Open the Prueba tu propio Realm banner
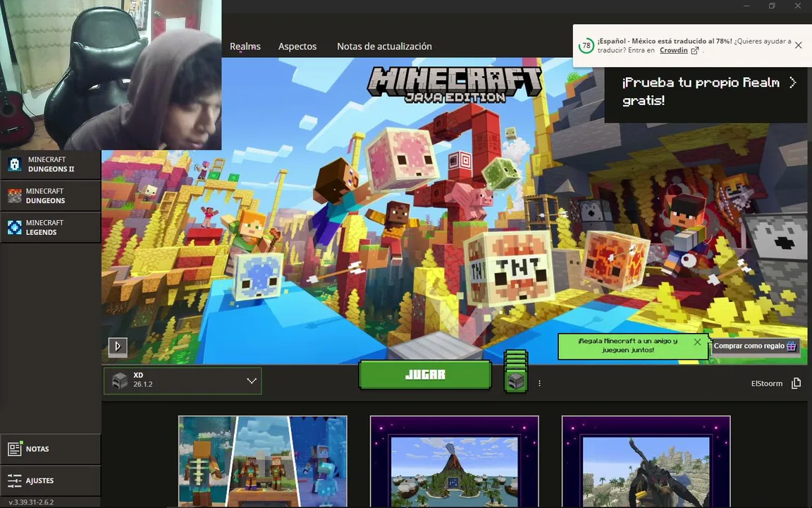 [706, 95]
